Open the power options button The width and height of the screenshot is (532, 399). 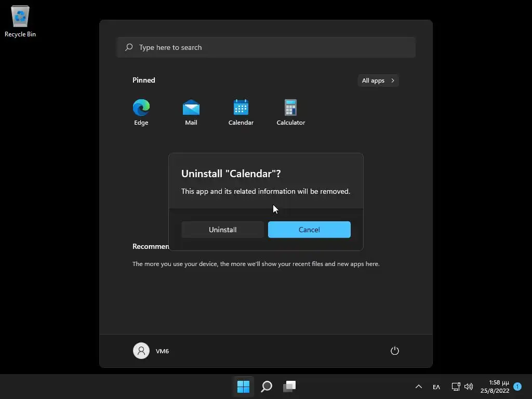click(395, 351)
